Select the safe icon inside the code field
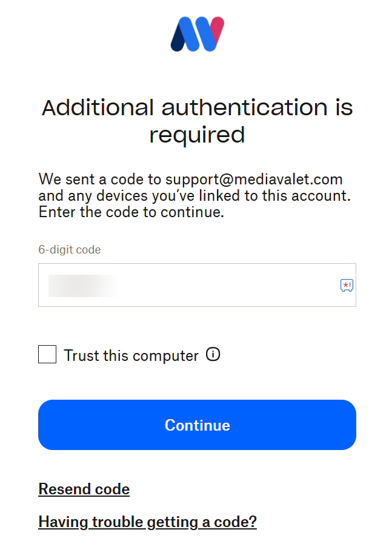 [347, 285]
